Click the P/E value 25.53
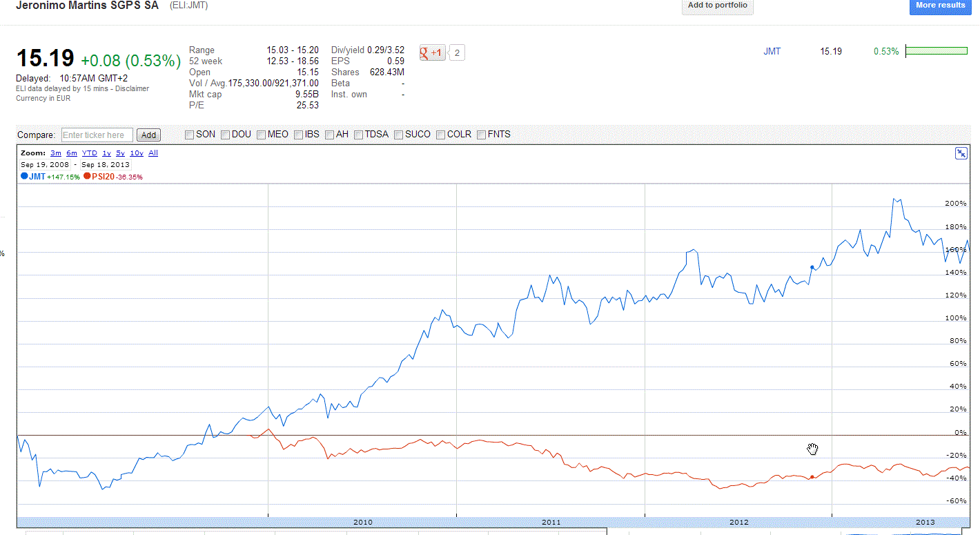 pos(308,106)
